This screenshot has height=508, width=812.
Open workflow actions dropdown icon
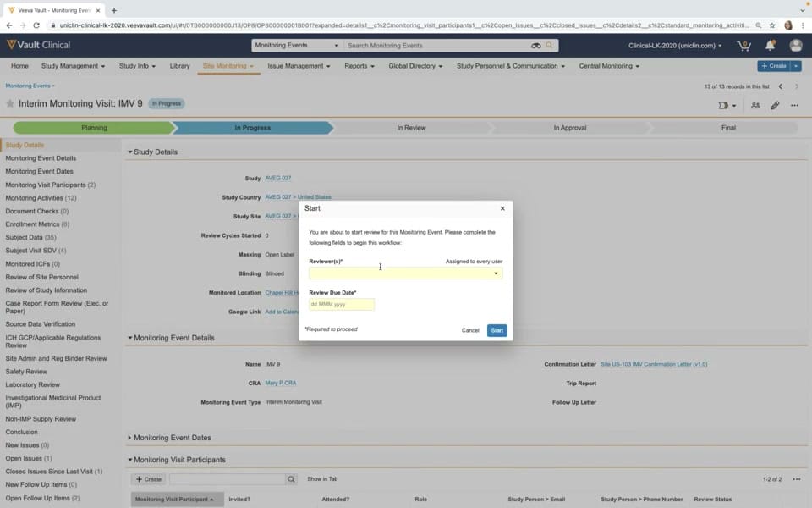click(x=727, y=105)
